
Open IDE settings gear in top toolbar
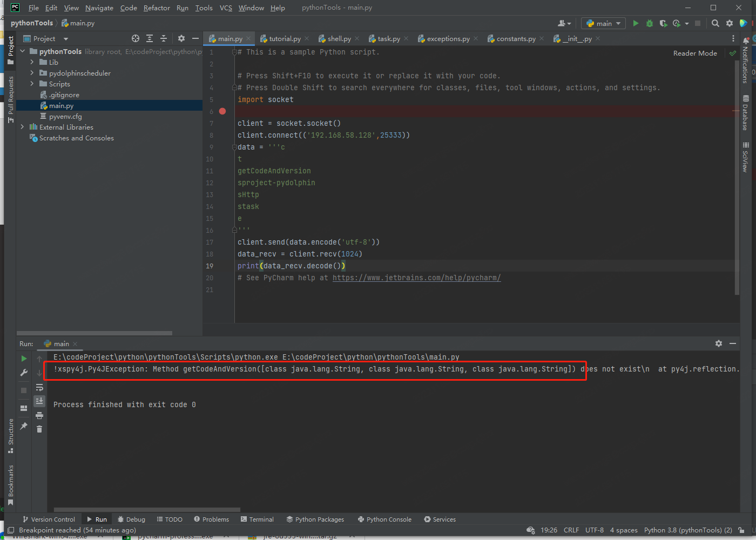pos(730,23)
